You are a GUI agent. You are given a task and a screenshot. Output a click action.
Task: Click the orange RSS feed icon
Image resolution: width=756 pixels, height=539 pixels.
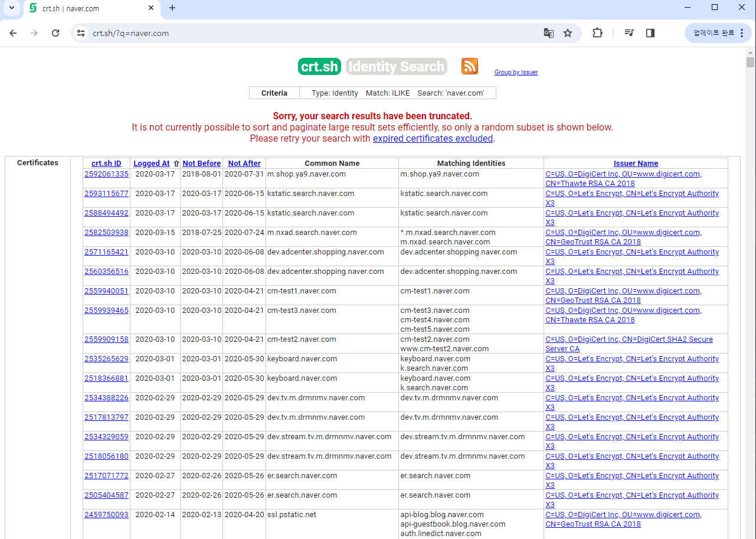[x=470, y=66]
